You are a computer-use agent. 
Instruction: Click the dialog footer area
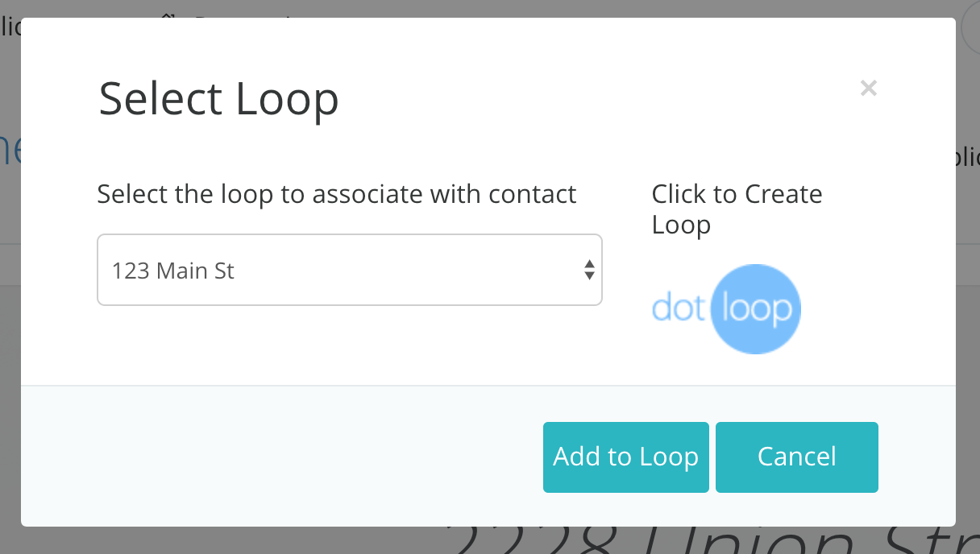(242, 455)
